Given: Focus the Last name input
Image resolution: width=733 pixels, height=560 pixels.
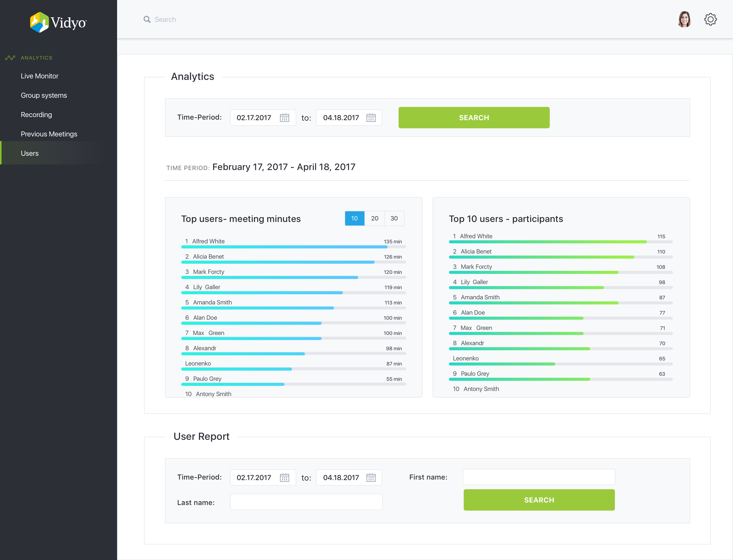Looking at the screenshot, I should [306, 502].
